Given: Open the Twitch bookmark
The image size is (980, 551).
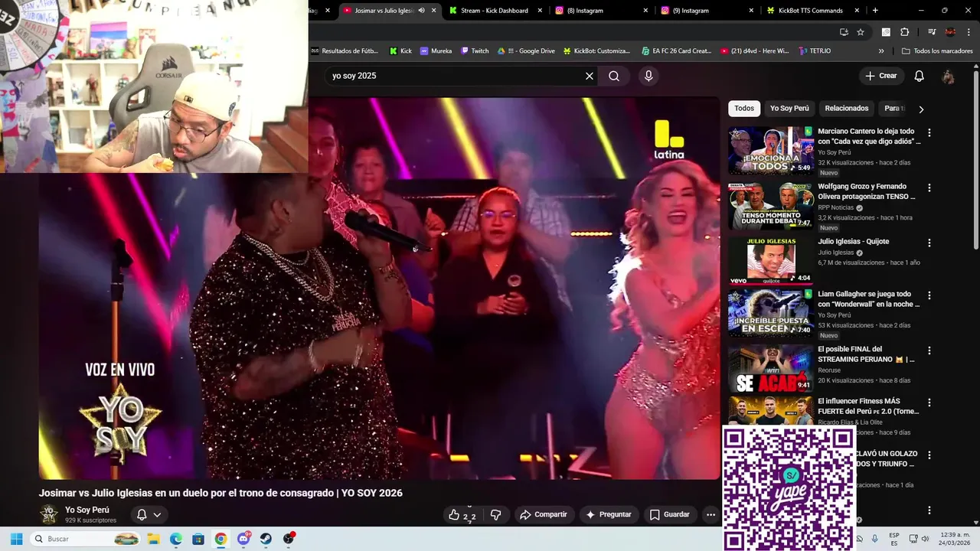Looking at the screenshot, I should 475,51.
